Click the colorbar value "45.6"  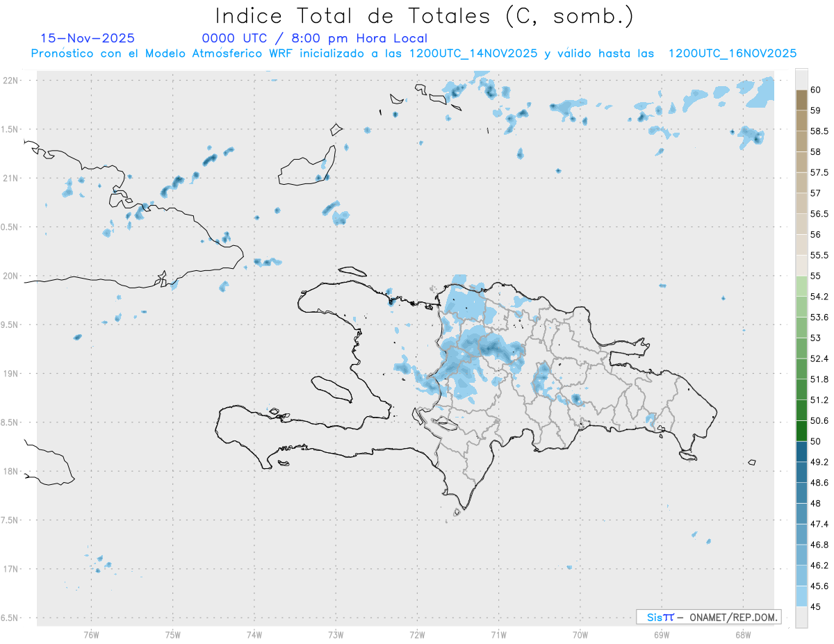coord(819,586)
